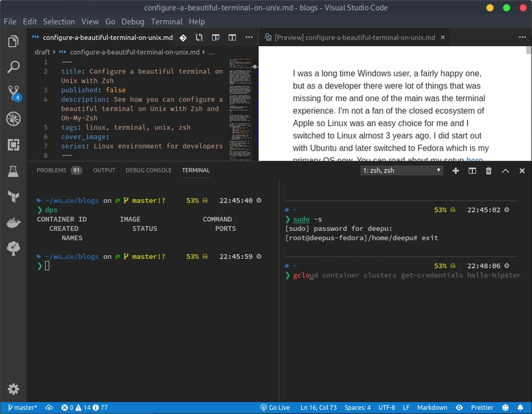Click Prettier in status bar
The height and width of the screenshot is (414, 532).
[x=481, y=407]
